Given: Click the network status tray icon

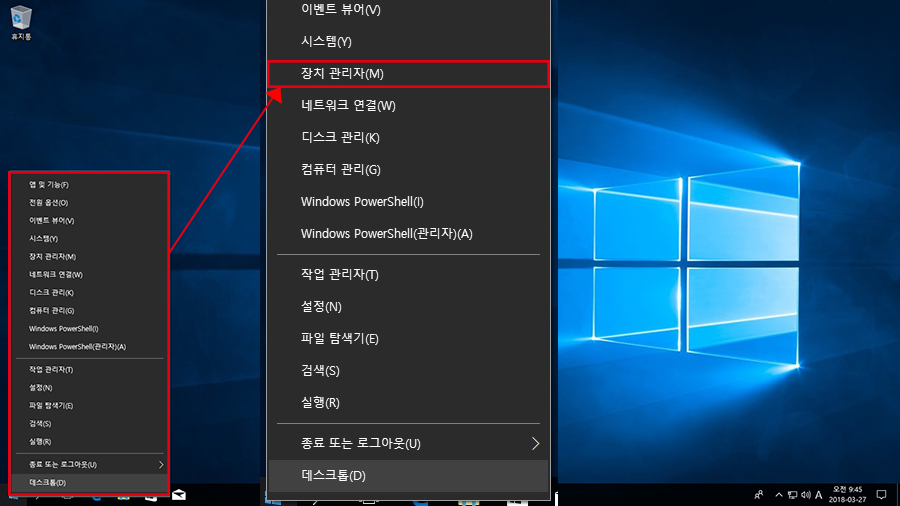Looking at the screenshot, I should [x=793, y=495].
